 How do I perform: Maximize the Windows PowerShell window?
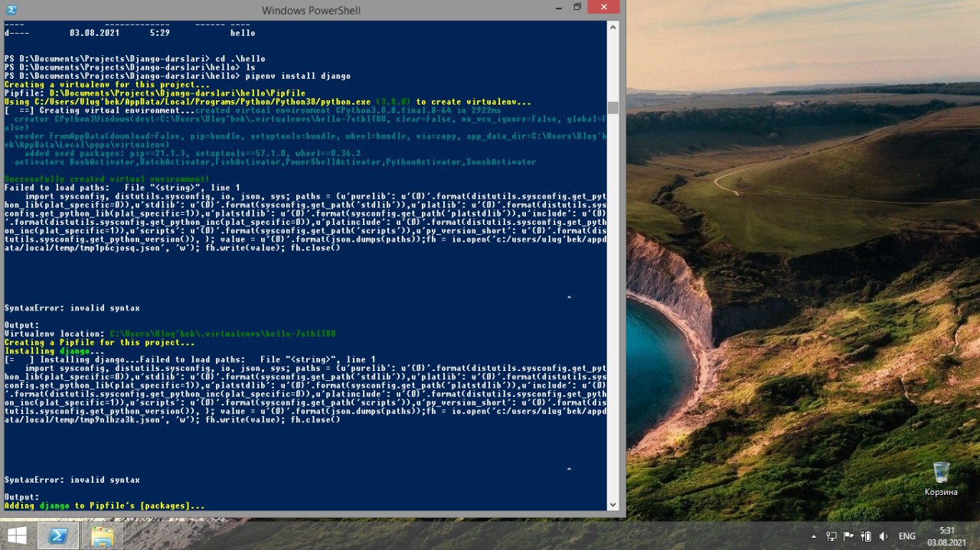577,8
